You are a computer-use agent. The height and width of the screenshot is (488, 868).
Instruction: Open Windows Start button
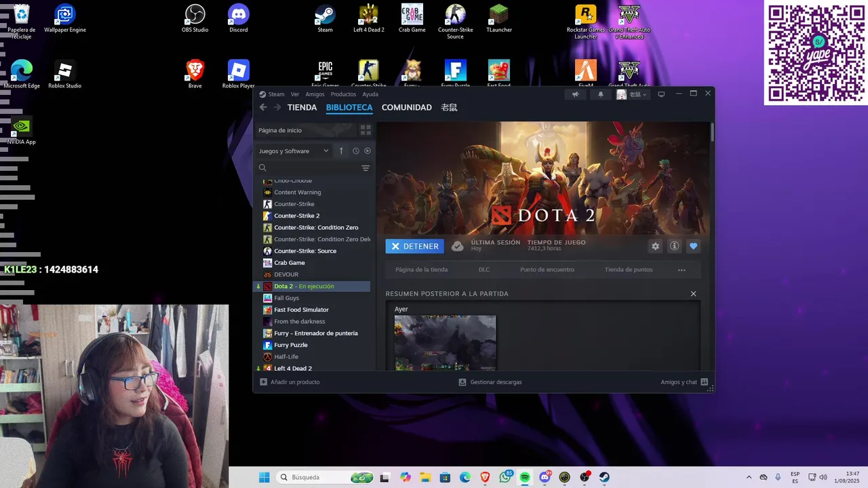264,477
